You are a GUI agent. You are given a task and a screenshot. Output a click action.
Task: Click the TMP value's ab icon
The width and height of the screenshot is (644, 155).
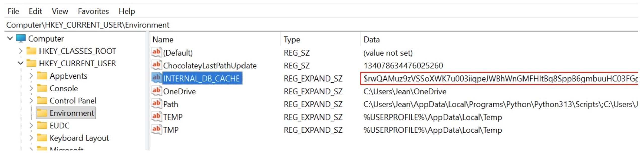pyautogui.click(x=156, y=129)
